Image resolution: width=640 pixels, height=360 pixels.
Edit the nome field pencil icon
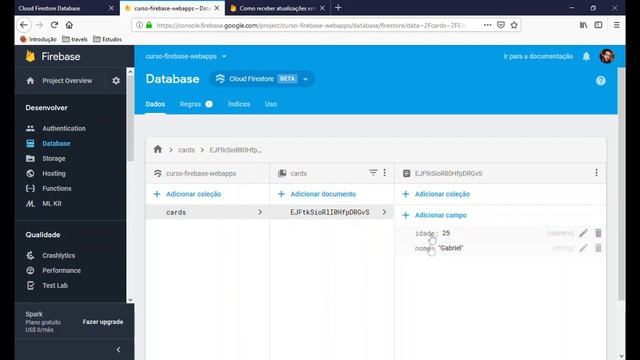(x=583, y=248)
